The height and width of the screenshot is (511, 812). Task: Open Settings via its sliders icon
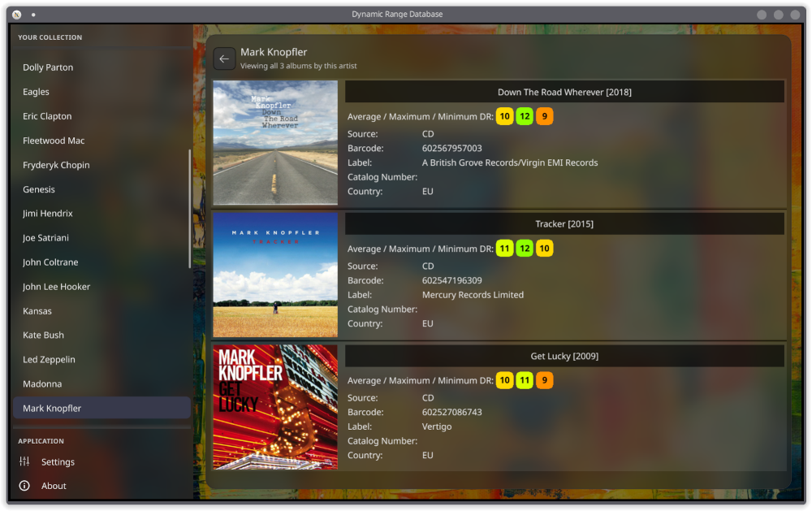click(x=24, y=461)
